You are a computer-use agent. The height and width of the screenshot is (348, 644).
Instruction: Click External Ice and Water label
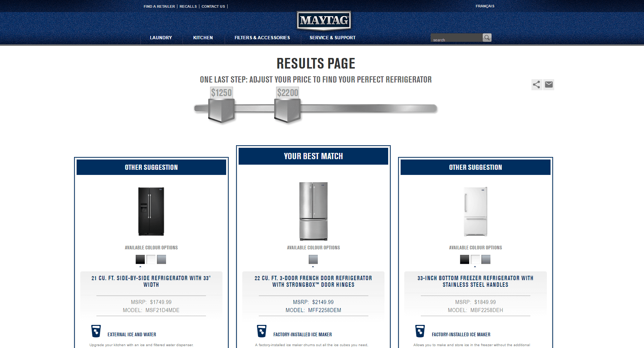[x=132, y=334]
